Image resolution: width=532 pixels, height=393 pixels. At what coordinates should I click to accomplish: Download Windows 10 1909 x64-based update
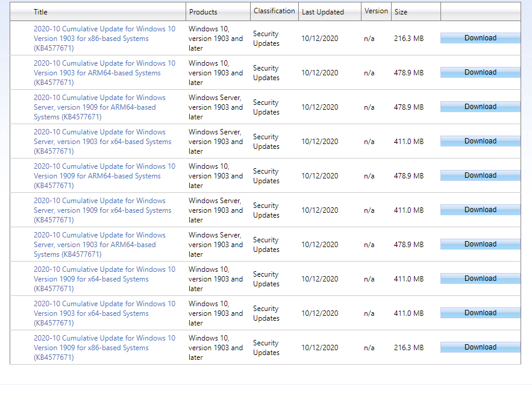click(480, 278)
